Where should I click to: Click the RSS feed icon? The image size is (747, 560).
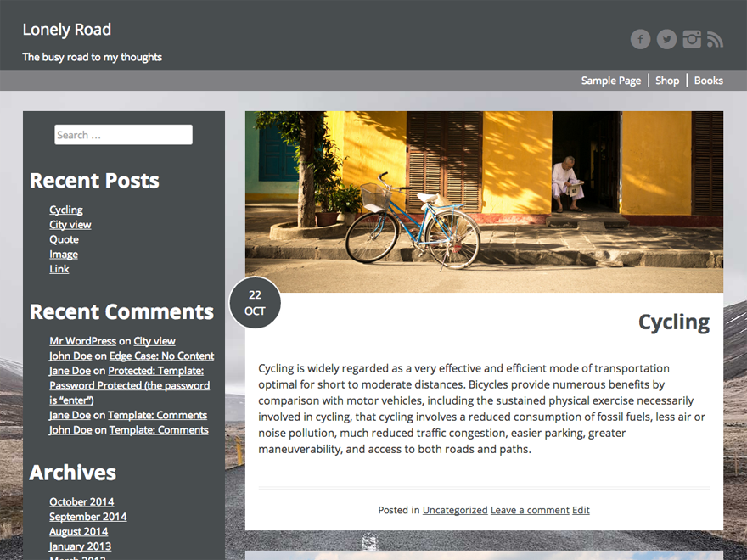[x=715, y=39]
